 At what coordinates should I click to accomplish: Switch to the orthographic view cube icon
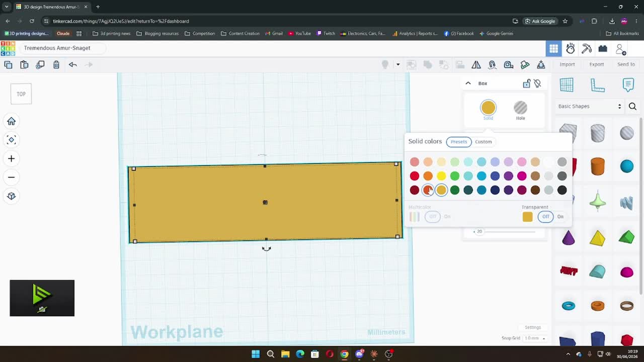pyautogui.click(x=11, y=196)
